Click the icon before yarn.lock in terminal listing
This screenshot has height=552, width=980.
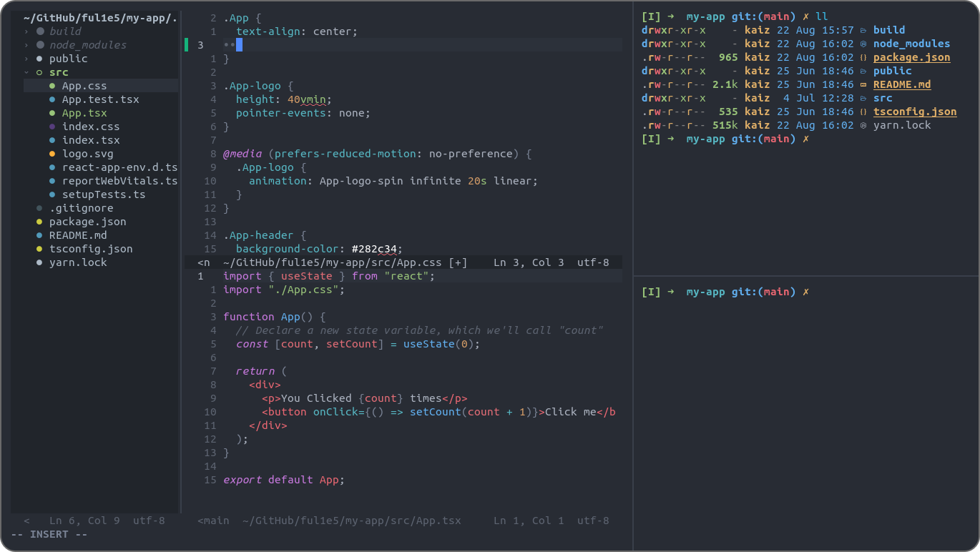[x=863, y=125]
